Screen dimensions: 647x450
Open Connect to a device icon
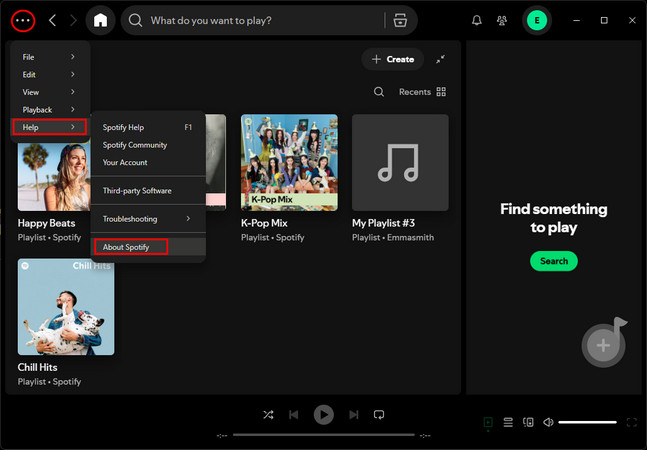[x=528, y=422]
